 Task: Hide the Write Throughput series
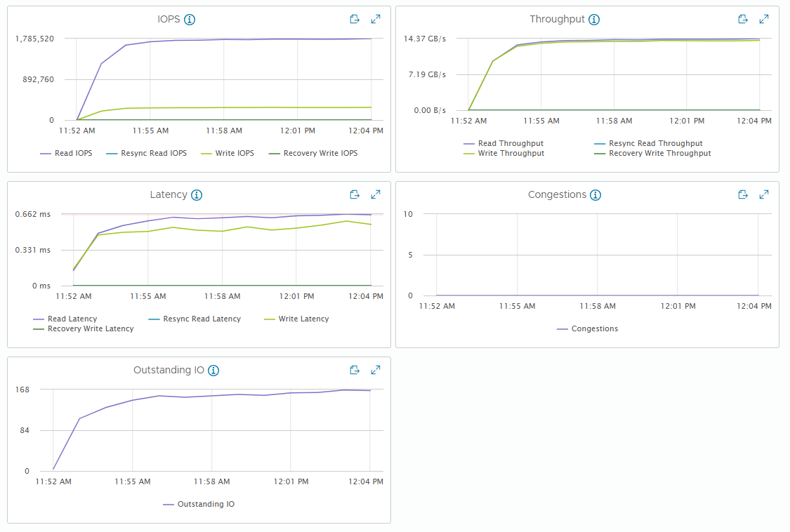tap(504, 153)
